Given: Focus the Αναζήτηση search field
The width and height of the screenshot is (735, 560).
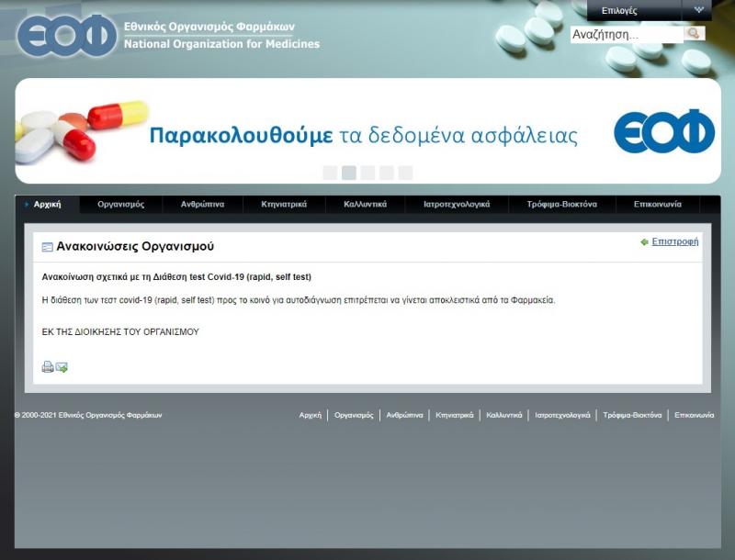Looking at the screenshot, I should (627, 35).
